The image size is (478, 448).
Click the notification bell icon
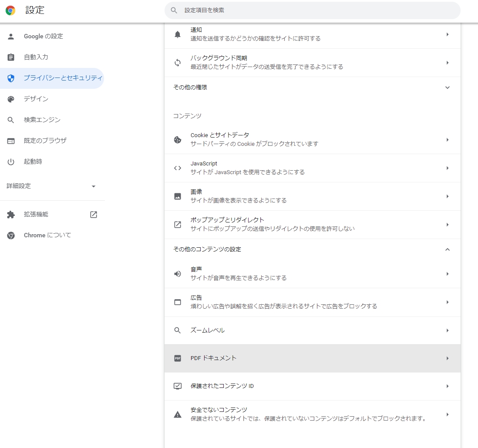point(178,34)
